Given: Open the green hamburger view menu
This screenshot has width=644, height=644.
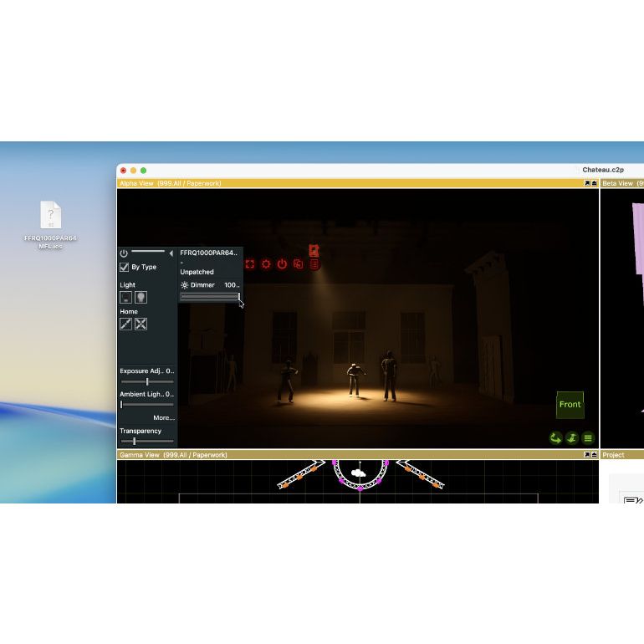Looking at the screenshot, I should [x=588, y=437].
